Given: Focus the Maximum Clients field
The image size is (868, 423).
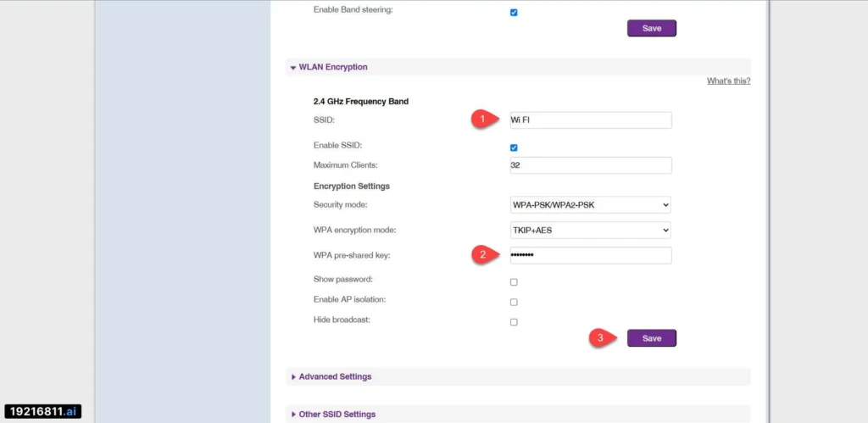Looking at the screenshot, I should pos(591,165).
